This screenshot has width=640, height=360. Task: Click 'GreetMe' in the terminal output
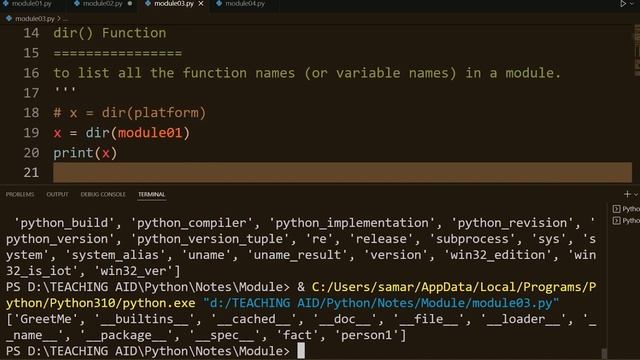[x=46, y=319]
